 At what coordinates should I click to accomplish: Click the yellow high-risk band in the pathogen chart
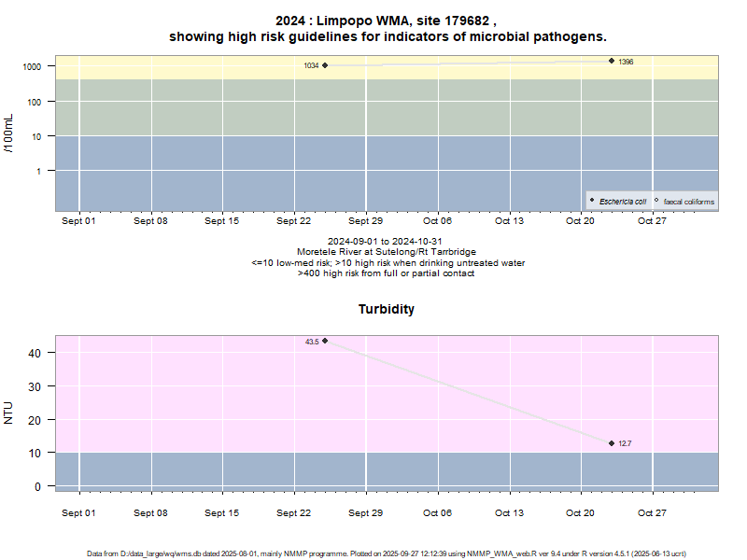[x=187, y=67]
